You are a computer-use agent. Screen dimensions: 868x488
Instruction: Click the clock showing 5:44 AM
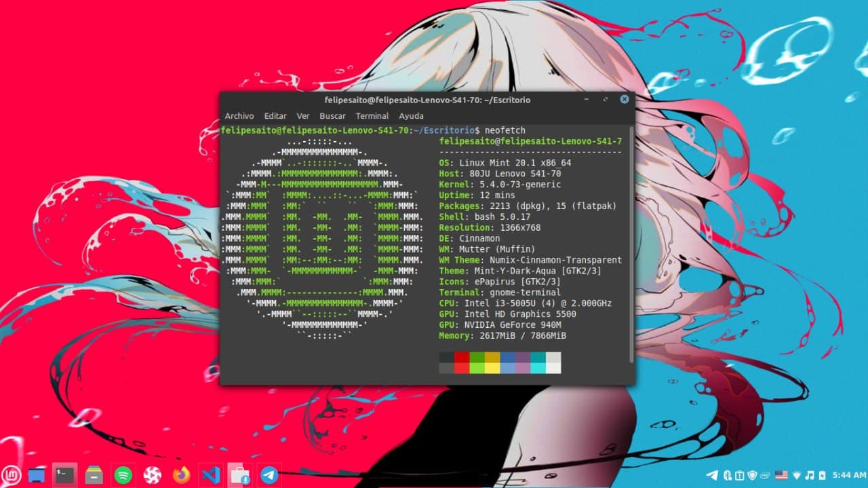click(x=849, y=475)
